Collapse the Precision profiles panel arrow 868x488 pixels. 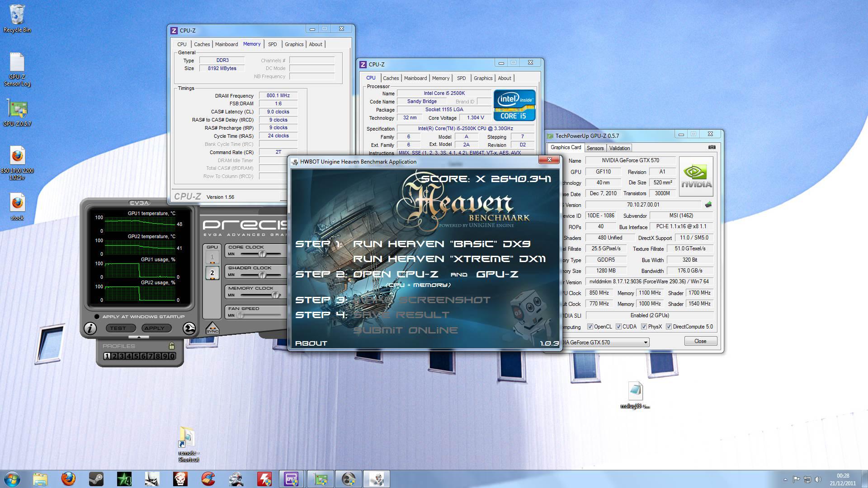point(139,337)
